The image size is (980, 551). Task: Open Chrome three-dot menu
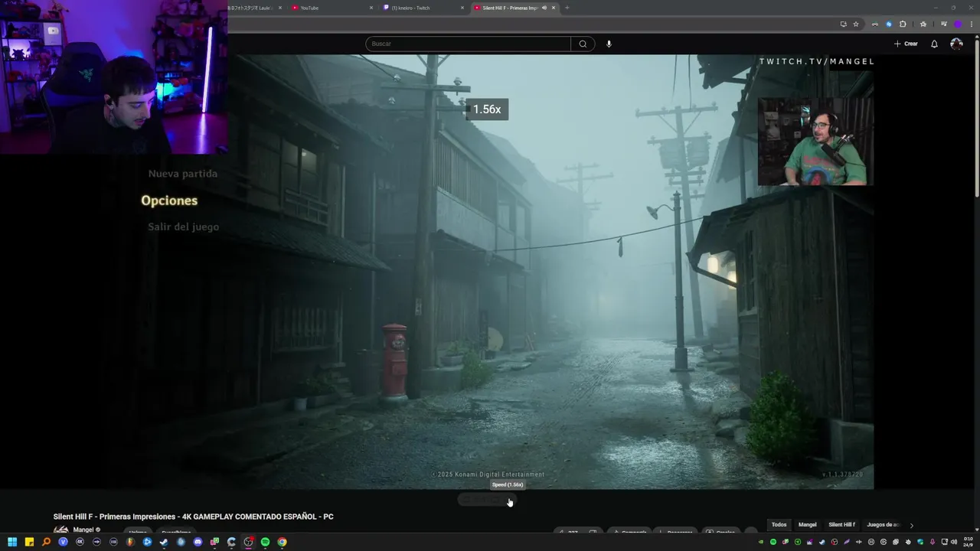[x=972, y=24]
